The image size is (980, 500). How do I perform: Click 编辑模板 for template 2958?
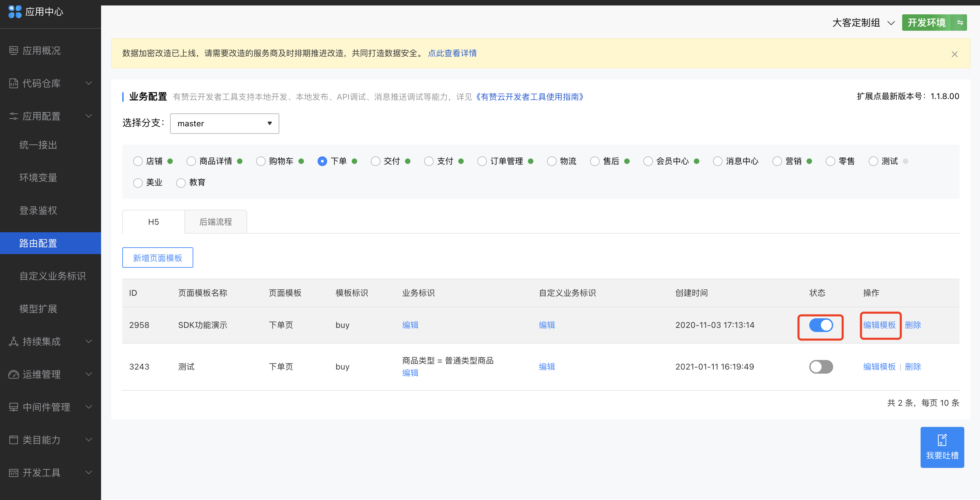(879, 325)
